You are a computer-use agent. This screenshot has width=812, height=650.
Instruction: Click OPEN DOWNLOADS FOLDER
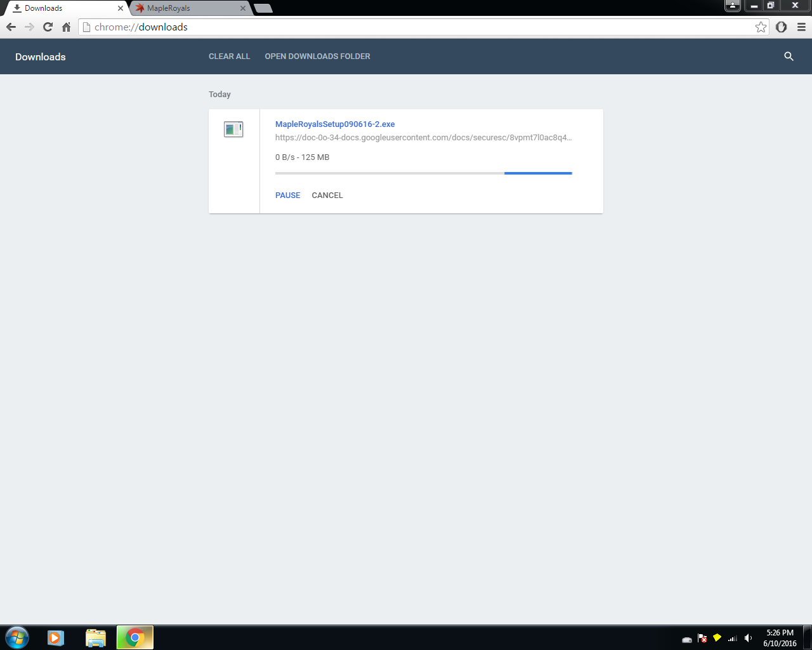[x=317, y=56]
